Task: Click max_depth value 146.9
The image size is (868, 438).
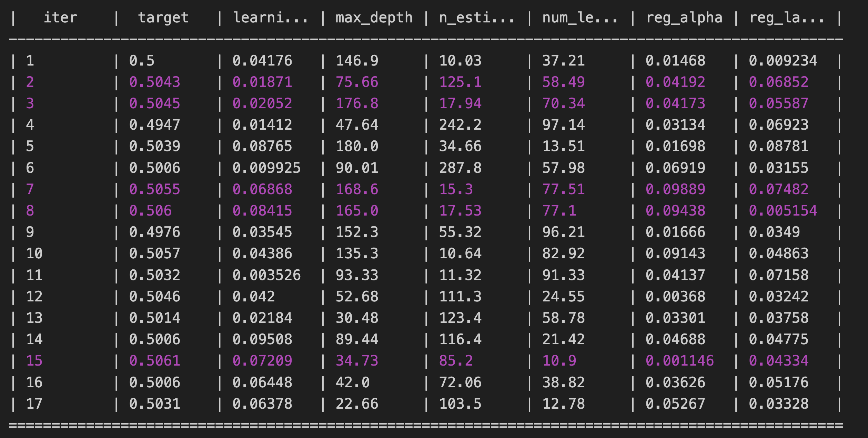Action: [x=357, y=61]
